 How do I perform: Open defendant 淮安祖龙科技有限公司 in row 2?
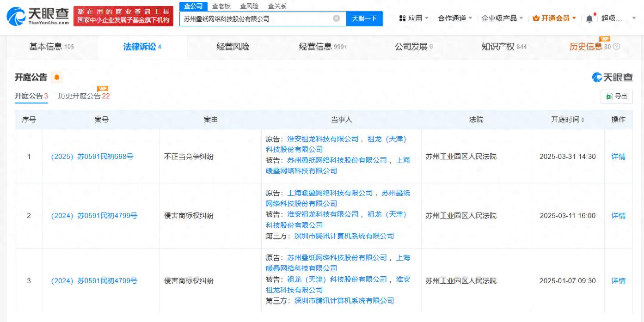click(323, 214)
